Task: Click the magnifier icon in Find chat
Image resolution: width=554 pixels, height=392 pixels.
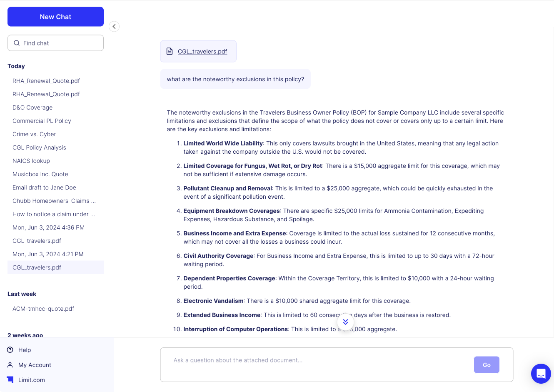Action: tap(17, 43)
